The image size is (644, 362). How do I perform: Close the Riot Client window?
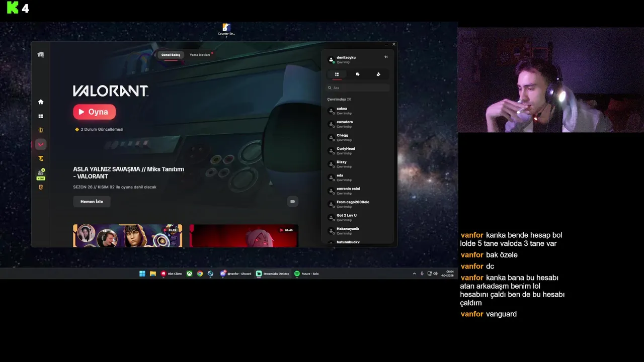393,44
